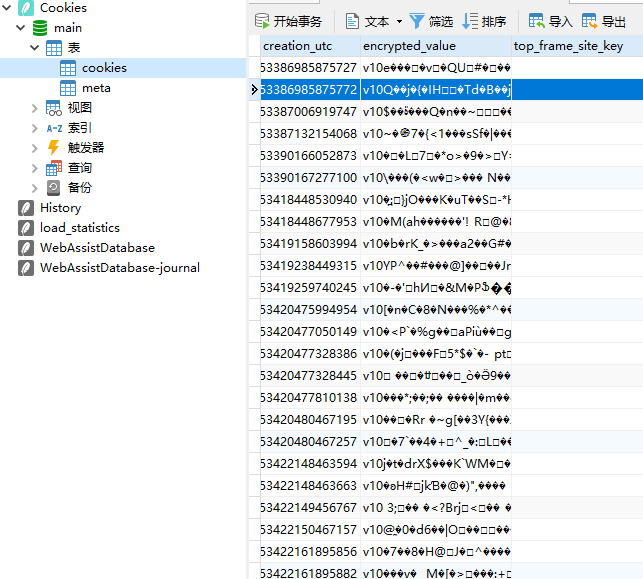This screenshot has height=579, width=643.
Task: Click the 排序 sort button label
Action: (x=494, y=21)
